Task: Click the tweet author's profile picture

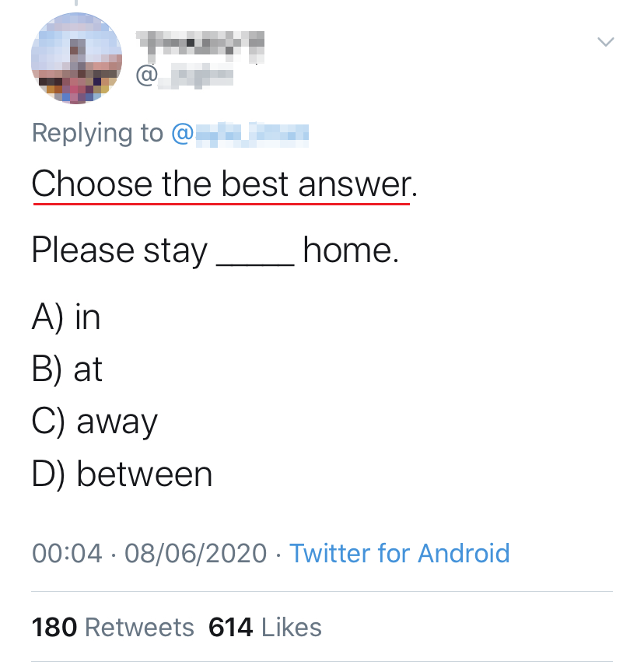Action: (76, 59)
